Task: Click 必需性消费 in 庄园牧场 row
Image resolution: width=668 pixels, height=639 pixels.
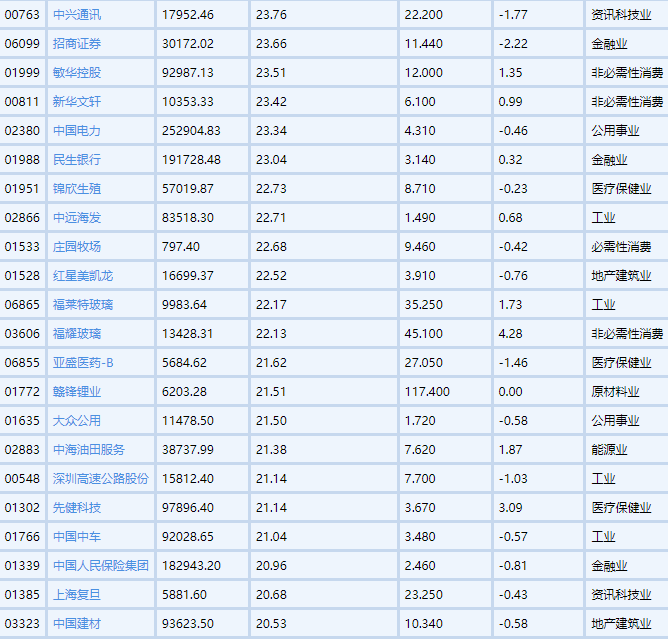Action: (x=622, y=247)
